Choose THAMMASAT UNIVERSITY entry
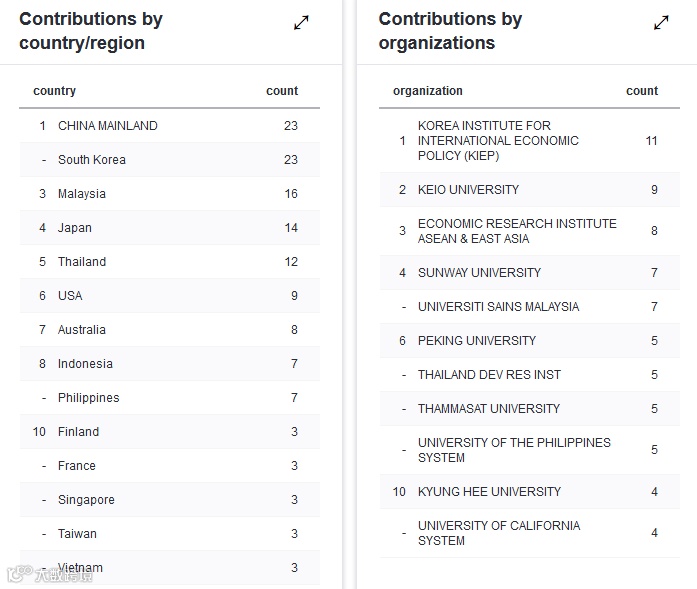 (x=529, y=409)
